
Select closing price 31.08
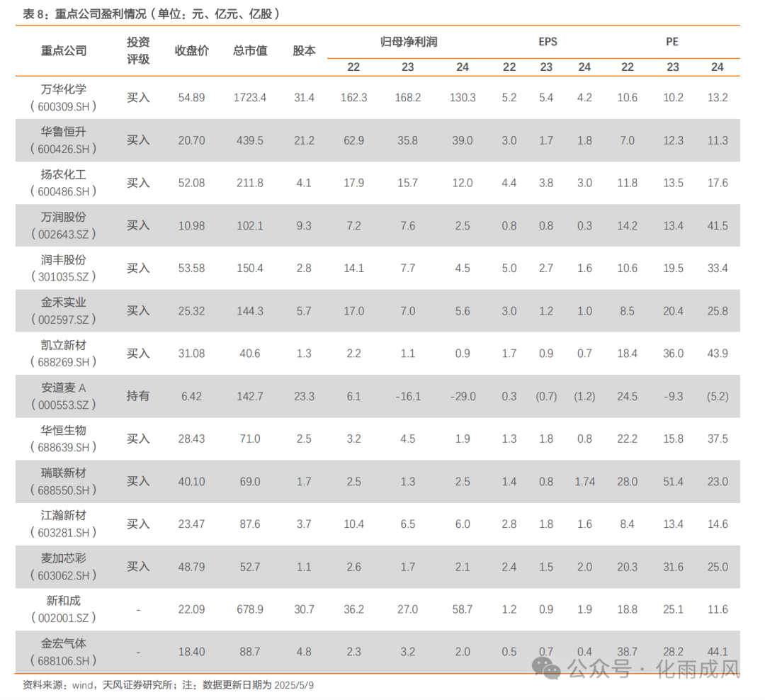click(x=191, y=354)
